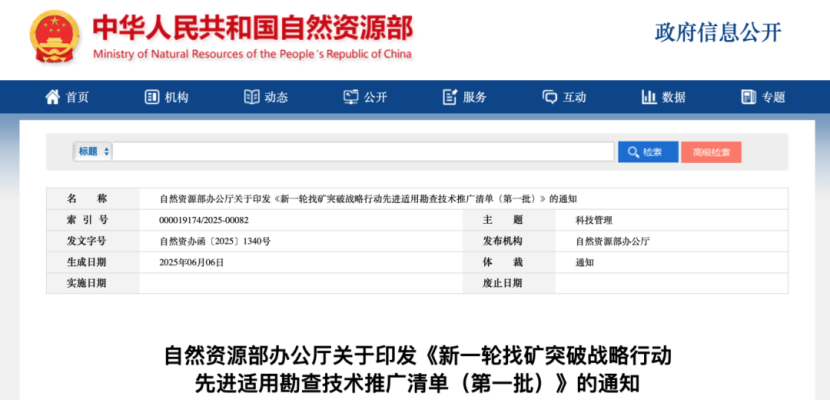Click the 生成日期 label cell
Viewport: 830px width, 400px height.
93,262
